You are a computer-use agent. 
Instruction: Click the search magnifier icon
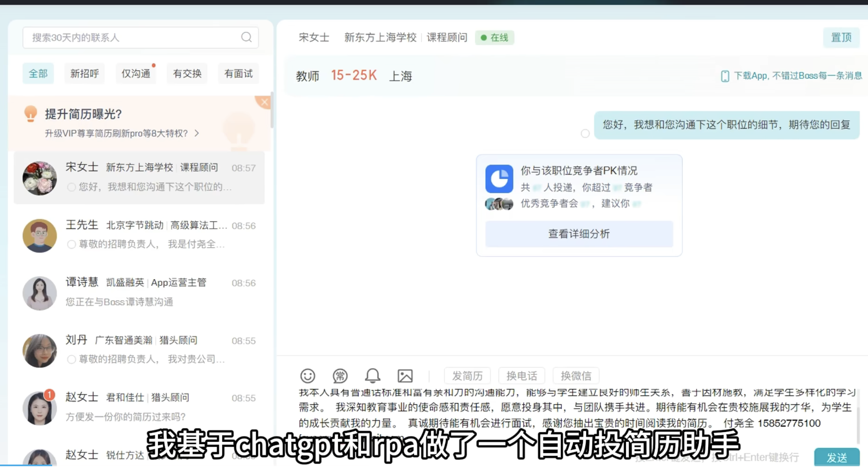click(246, 37)
